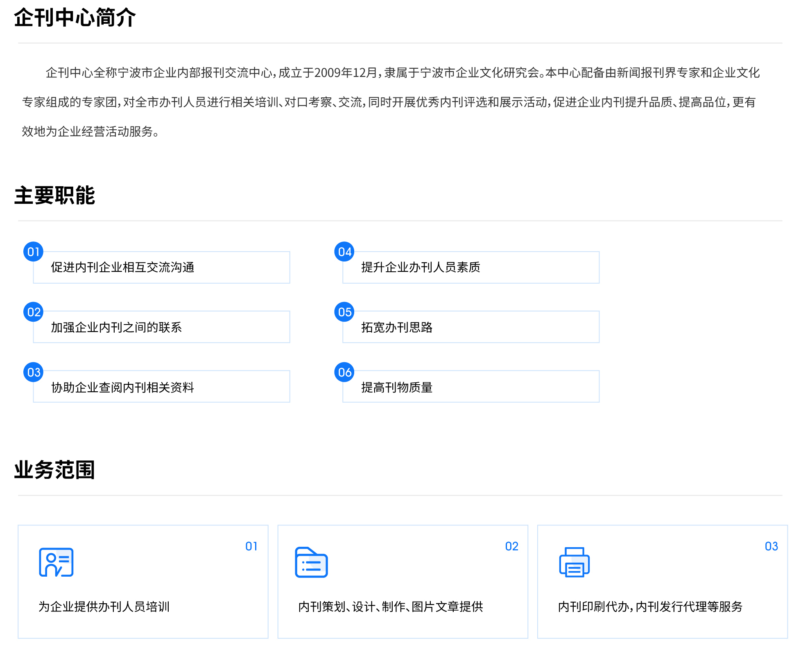Viewport: 803px width, 672px height.
Task: Click the 内刊印刷代办,内刊发行代理等服务 text
Action: 650,607
